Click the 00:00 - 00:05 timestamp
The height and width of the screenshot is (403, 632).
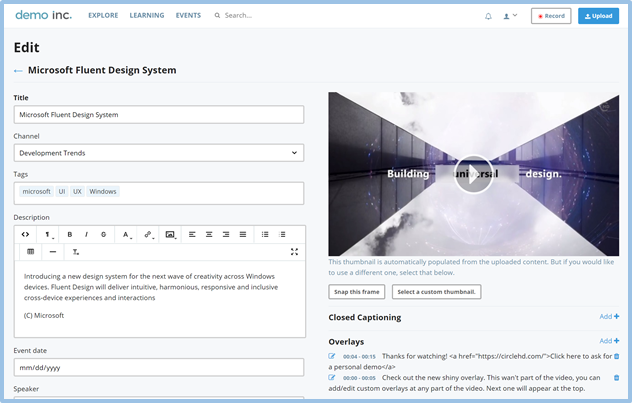(x=359, y=378)
